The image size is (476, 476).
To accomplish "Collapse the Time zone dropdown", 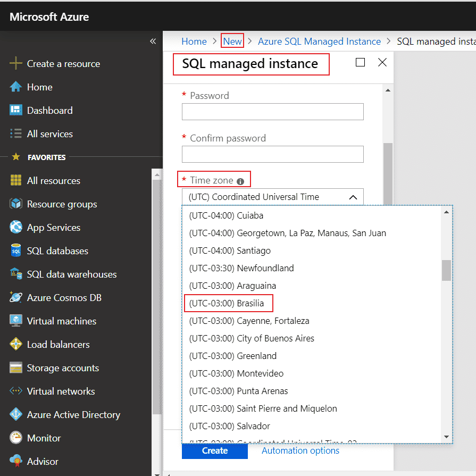I will [353, 197].
